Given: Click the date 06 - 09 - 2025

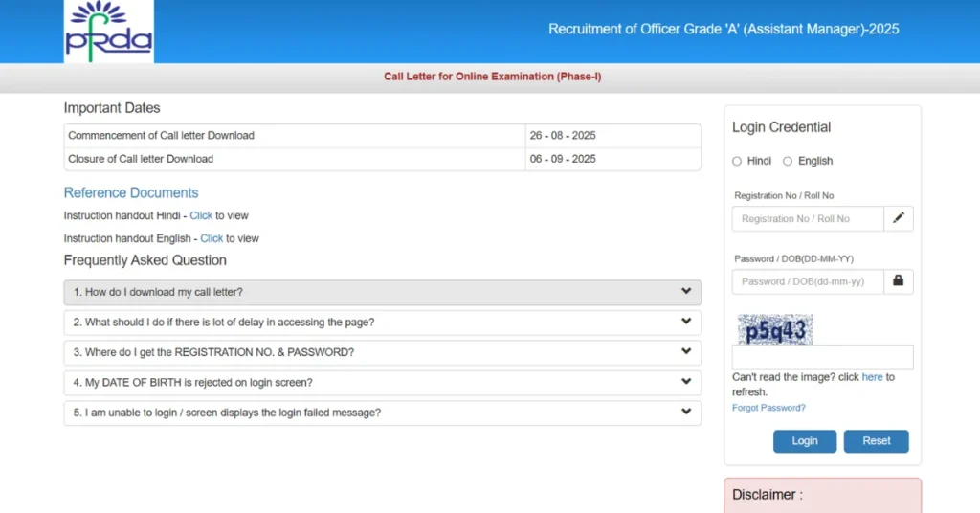Looking at the screenshot, I should tap(563, 159).
